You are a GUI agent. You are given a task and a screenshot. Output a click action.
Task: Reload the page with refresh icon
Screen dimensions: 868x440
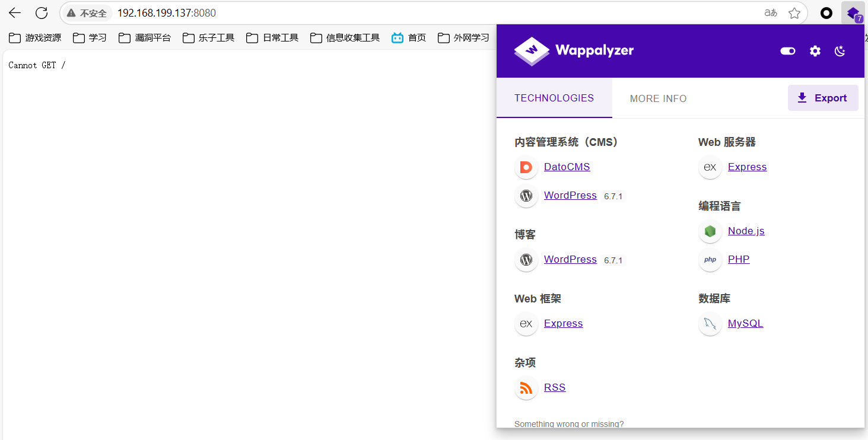point(42,12)
